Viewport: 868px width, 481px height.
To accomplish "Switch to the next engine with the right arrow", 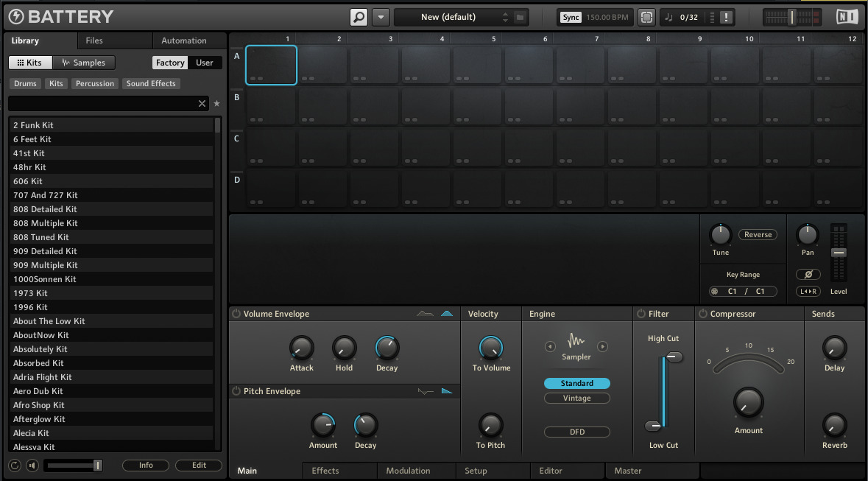I will pos(602,347).
